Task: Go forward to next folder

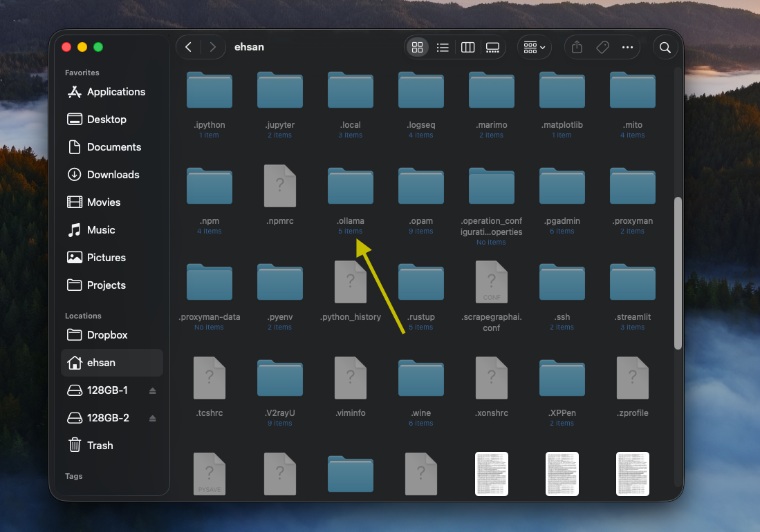Action: [213, 48]
